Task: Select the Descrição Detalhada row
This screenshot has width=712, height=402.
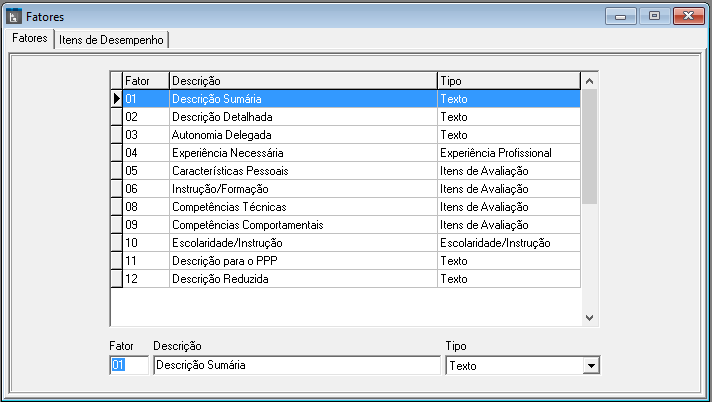Action: pos(346,117)
